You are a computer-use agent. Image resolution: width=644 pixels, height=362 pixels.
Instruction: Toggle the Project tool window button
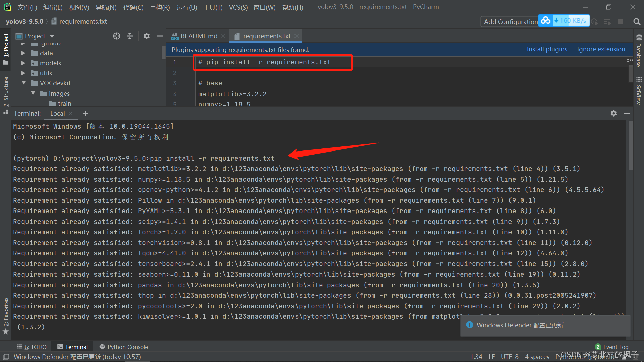coord(6,49)
